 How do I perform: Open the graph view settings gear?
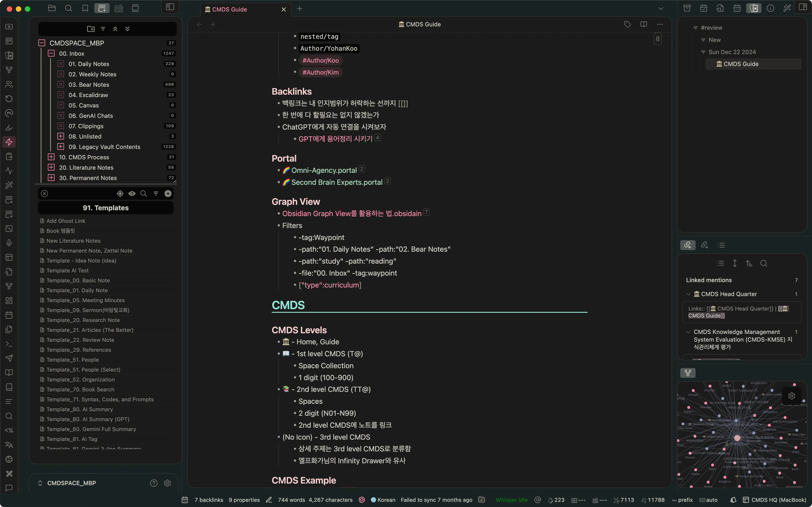tap(791, 396)
